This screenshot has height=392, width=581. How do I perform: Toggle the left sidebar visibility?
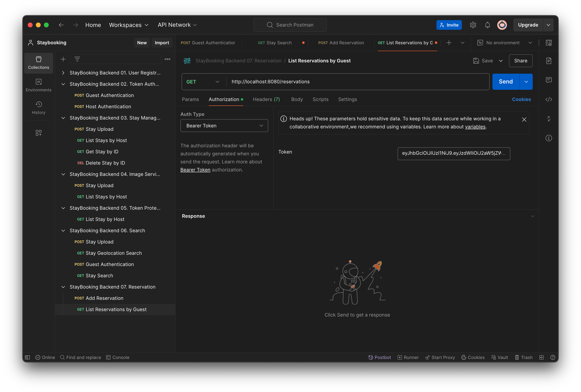point(28,357)
